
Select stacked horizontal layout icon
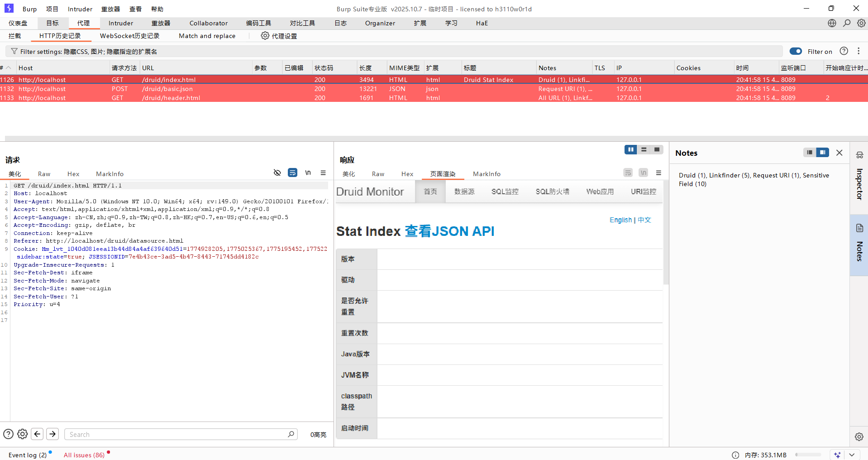point(644,149)
